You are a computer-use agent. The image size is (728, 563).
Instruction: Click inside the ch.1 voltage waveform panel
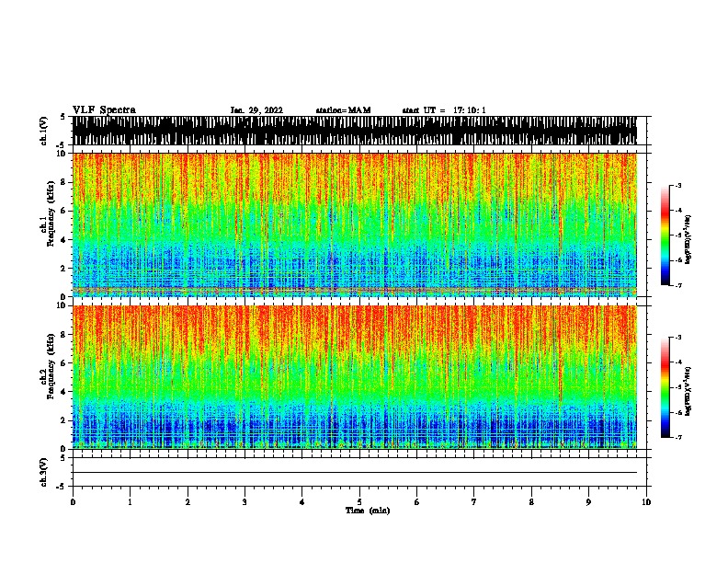(x=355, y=131)
